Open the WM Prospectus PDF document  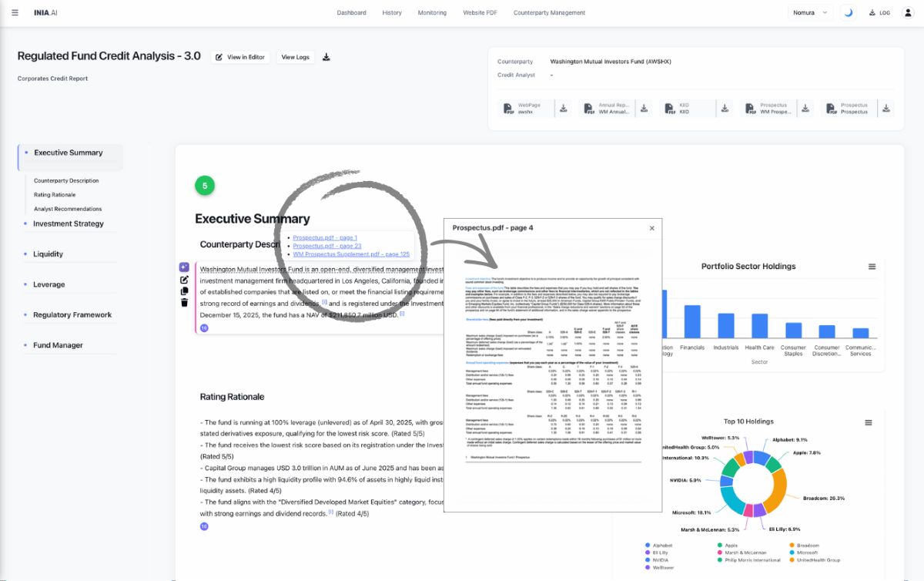coord(767,109)
